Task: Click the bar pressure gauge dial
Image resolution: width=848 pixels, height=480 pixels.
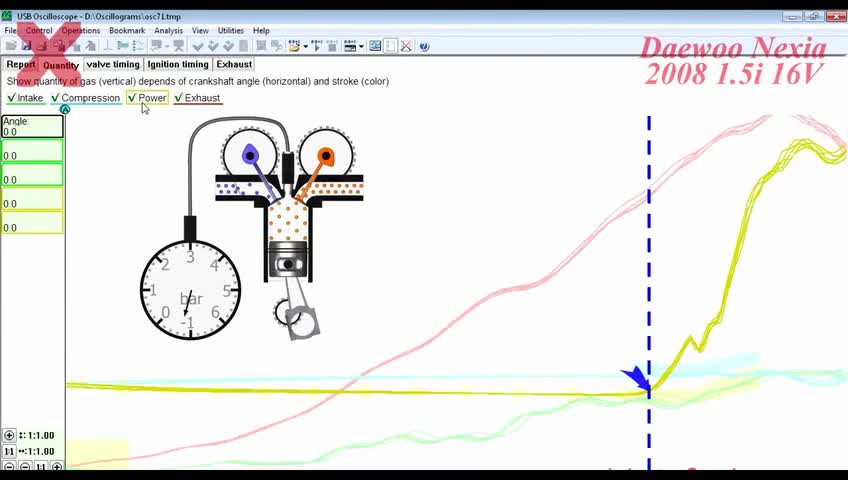Action: coord(190,290)
